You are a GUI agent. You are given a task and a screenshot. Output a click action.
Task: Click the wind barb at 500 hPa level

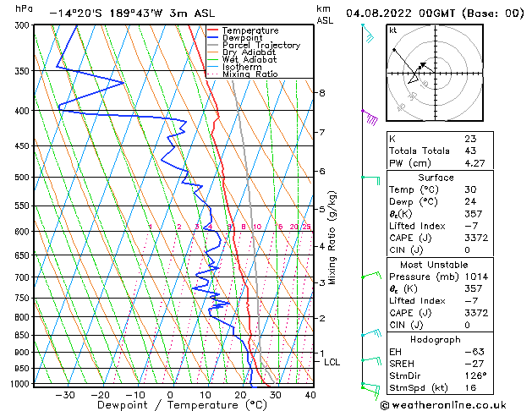pyautogui.click(x=370, y=180)
